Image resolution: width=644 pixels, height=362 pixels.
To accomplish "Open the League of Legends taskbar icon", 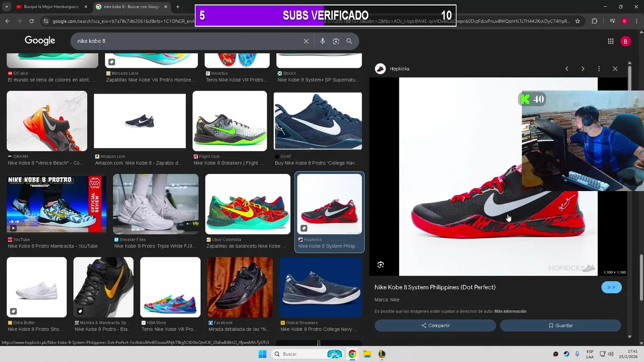I will 382,354.
